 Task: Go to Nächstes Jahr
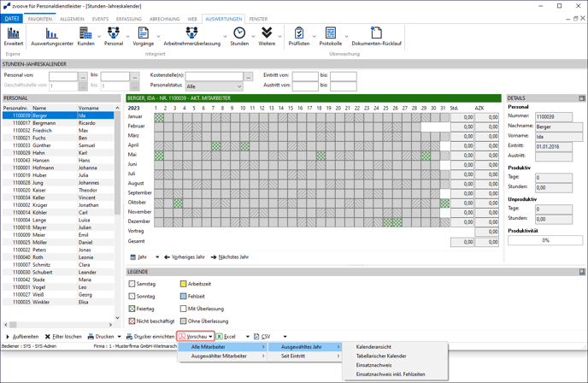pyautogui.click(x=230, y=257)
